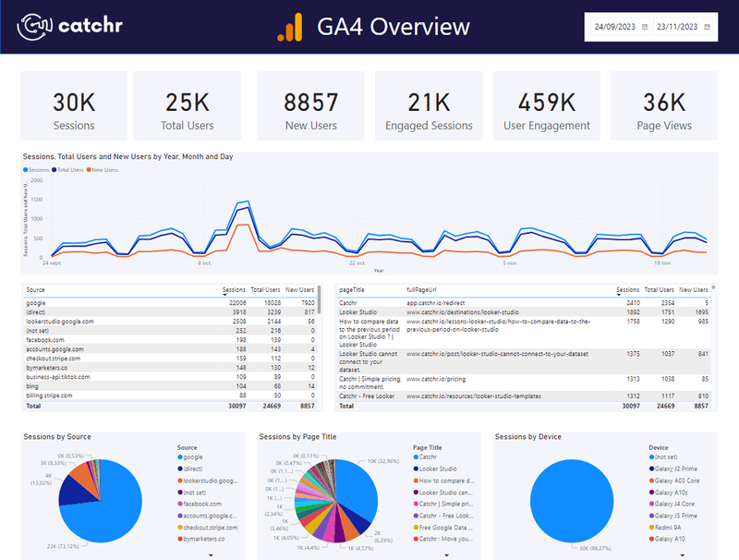The image size is (739, 560).
Task: Click the source table vertical scrollbar
Action: coord(320,299)
